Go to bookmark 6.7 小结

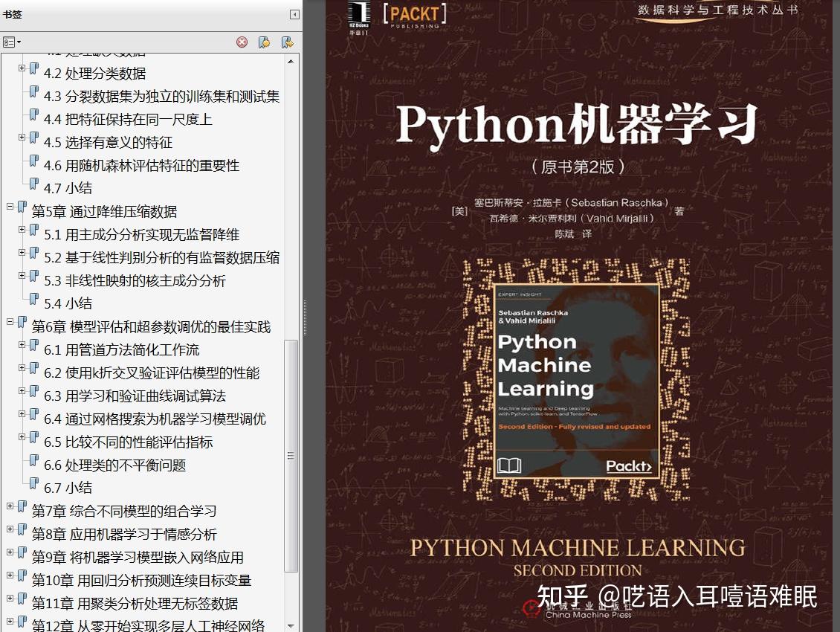[68, 488]
